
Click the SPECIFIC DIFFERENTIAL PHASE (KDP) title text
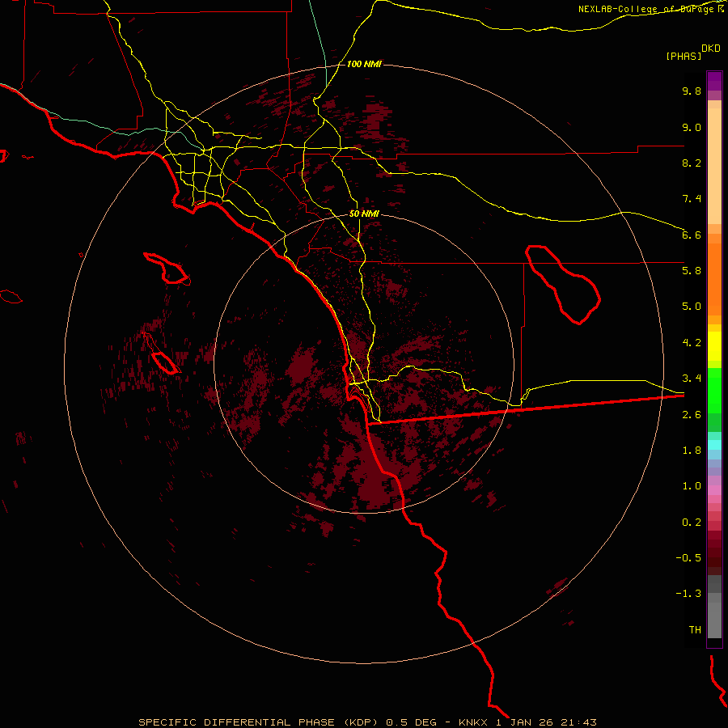pyautogui.click(x=259, y=722)
